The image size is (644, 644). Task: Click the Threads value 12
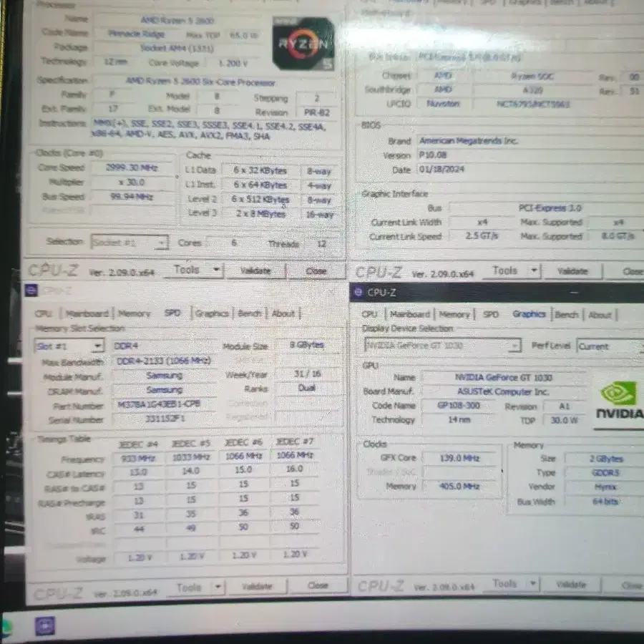321,243
